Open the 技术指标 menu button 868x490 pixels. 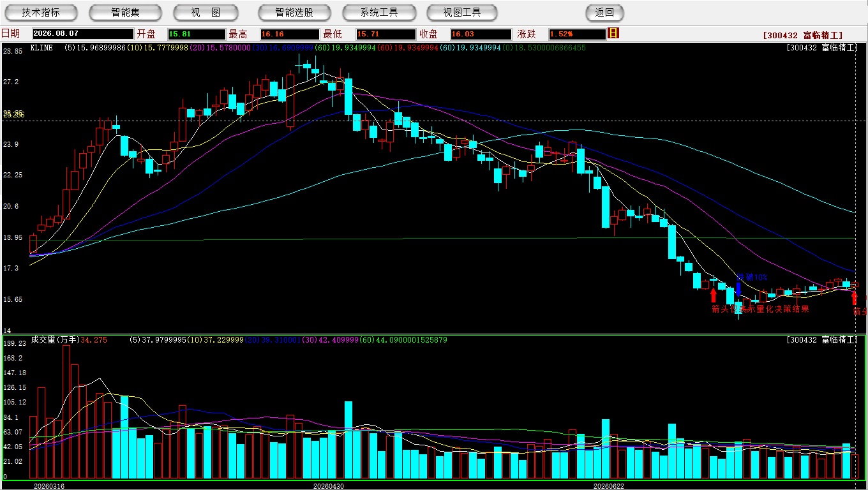[41, 12]
